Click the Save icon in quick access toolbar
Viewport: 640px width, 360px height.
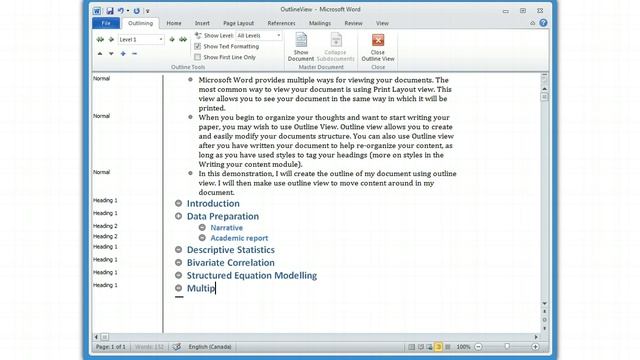tap(110, 11)
